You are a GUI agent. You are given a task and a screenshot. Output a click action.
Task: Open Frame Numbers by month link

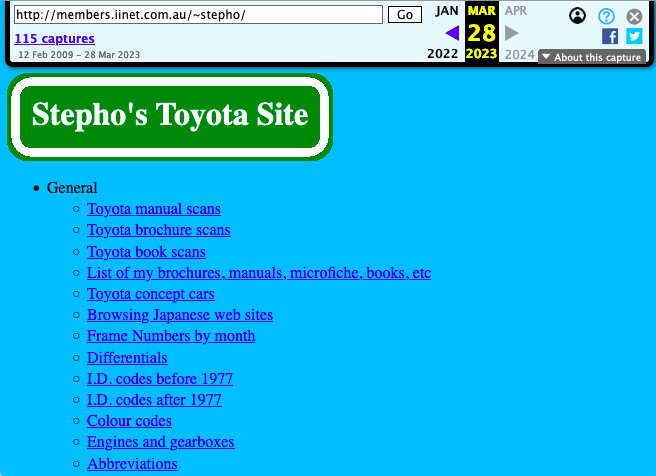pyautogui.click(x=171, y=336)
